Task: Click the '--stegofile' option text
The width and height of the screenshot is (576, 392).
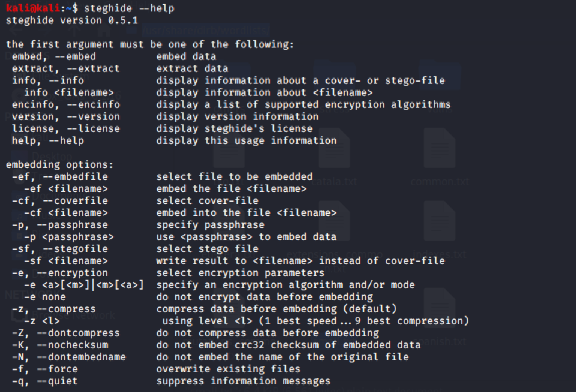Action: tap(75, 249)
